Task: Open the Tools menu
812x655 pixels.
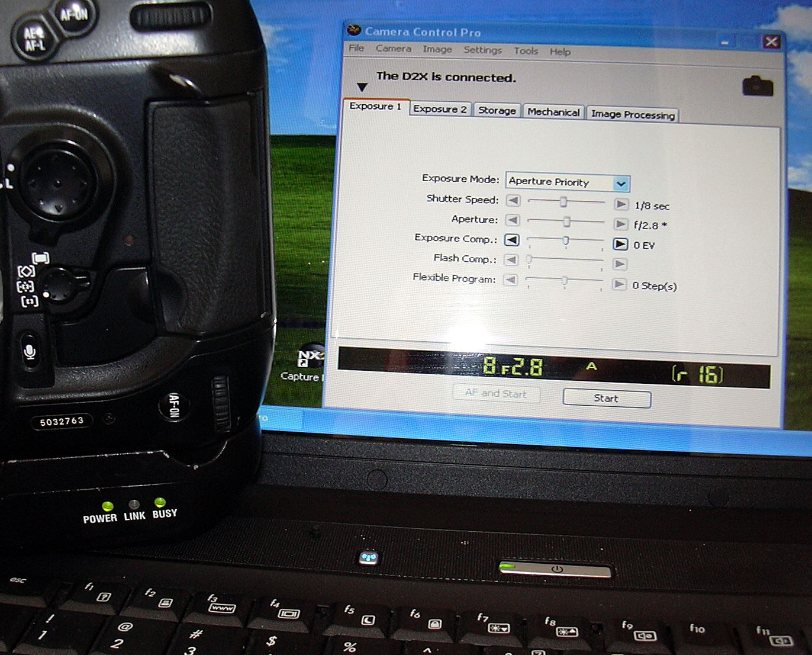Action: click(x=526, y=51)
